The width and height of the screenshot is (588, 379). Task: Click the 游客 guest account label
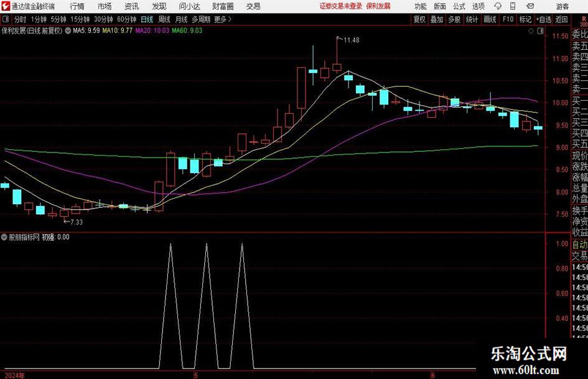click(562, 6)
